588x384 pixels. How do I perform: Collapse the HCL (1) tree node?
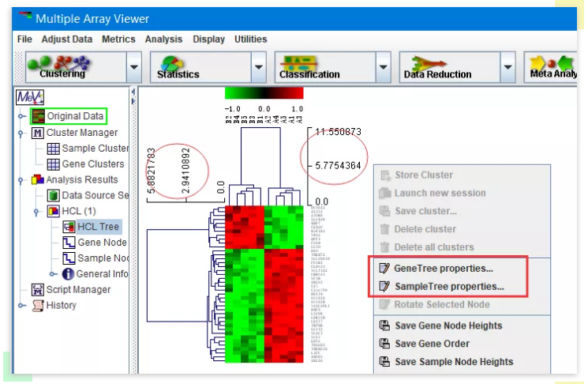tap(36, 212)
